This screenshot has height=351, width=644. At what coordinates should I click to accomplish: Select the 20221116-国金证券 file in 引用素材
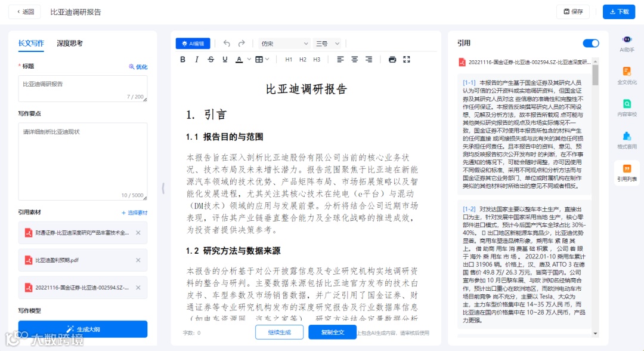point(82,288)
